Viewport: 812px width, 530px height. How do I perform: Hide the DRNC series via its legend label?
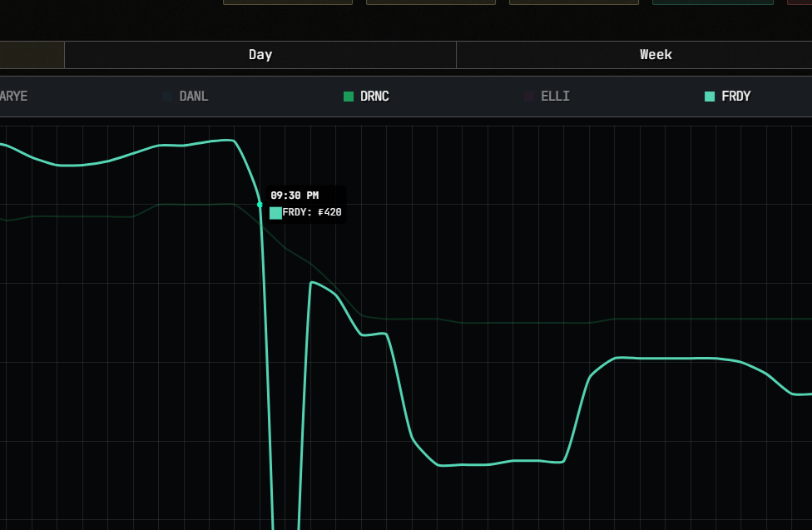coord(374,97)
